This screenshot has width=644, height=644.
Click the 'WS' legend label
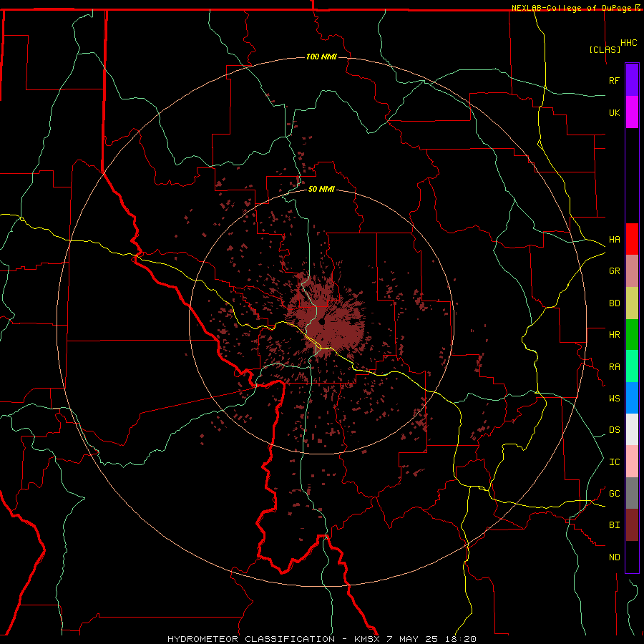point(614,399)
